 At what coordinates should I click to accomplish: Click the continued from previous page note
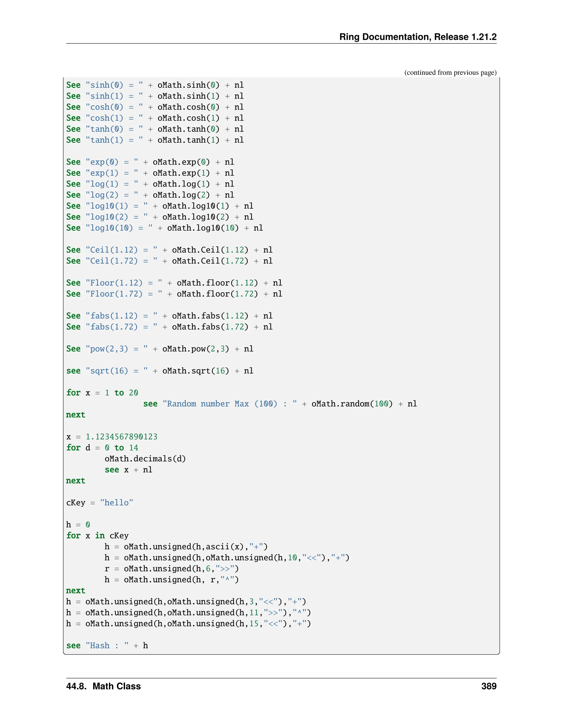(x=450, y=72)
